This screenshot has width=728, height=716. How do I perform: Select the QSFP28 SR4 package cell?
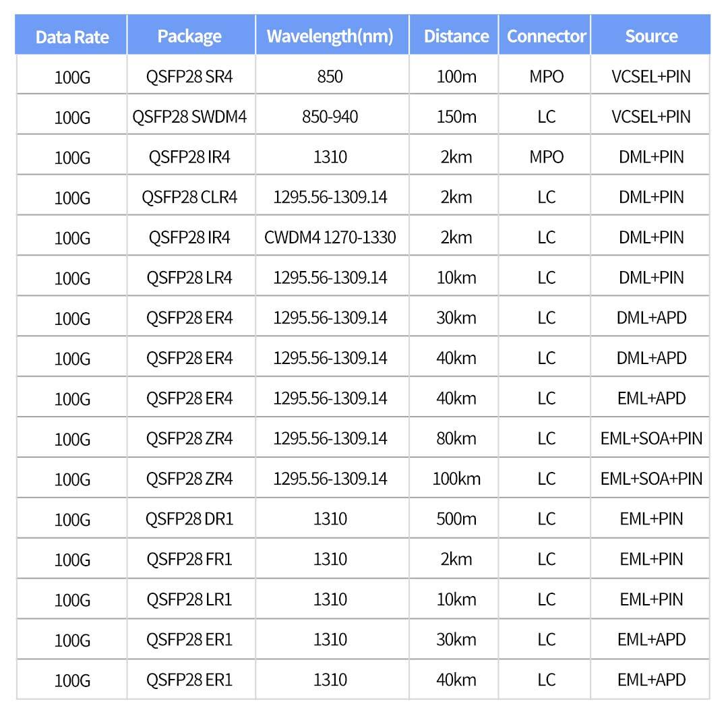189,76
